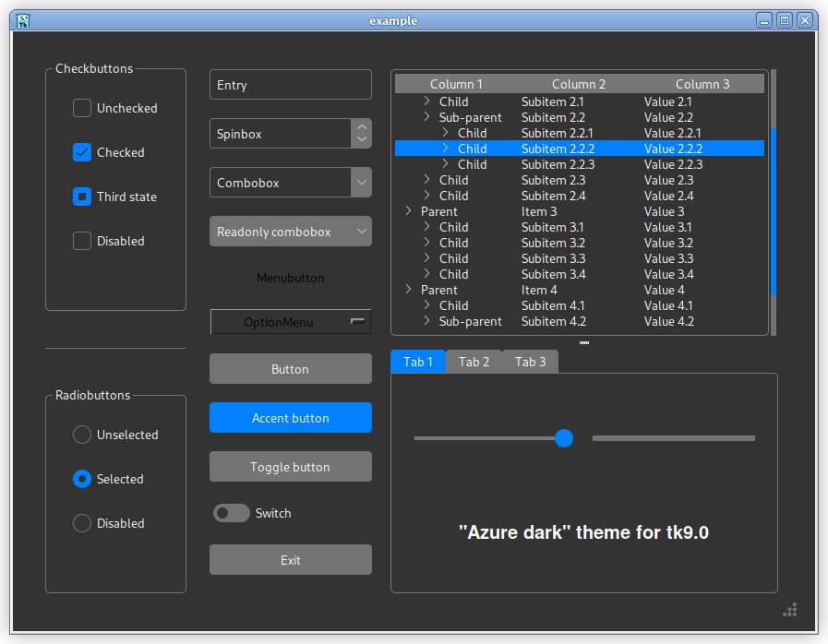The height and width of the screenshot is (644, 828).
Task: Click the Column 2 header
Action: [579, 84]
